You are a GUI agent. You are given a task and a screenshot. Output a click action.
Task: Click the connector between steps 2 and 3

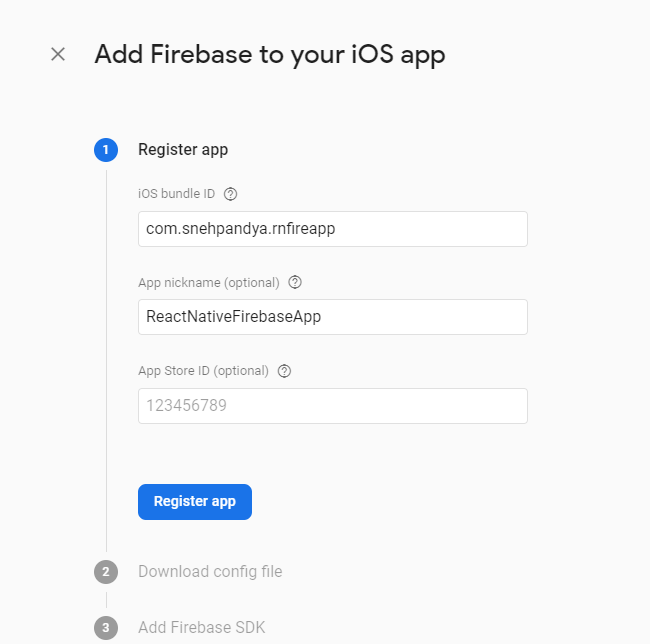click(x=106, y=600)
